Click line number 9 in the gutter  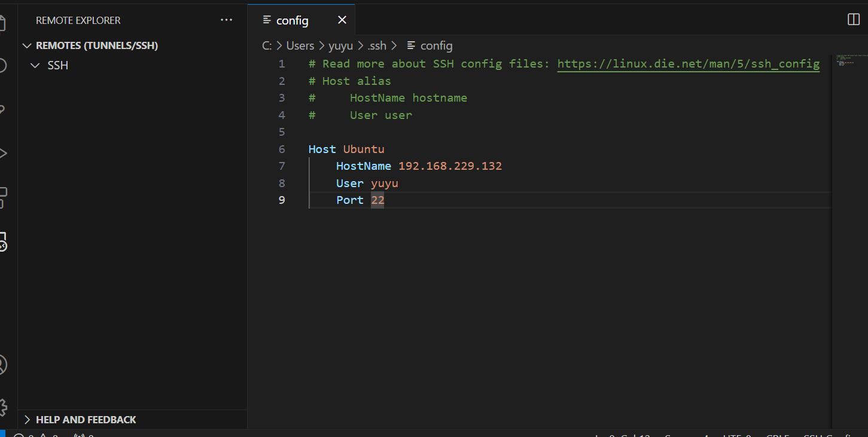click(282, 200)
